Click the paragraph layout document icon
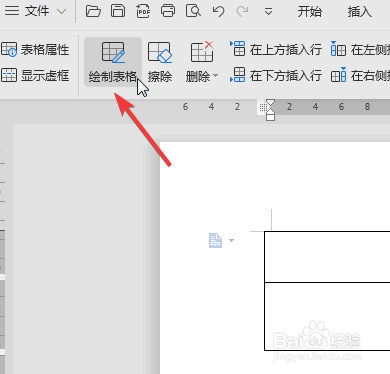Screen dimensions: 390x374 [x=215, y=240]
